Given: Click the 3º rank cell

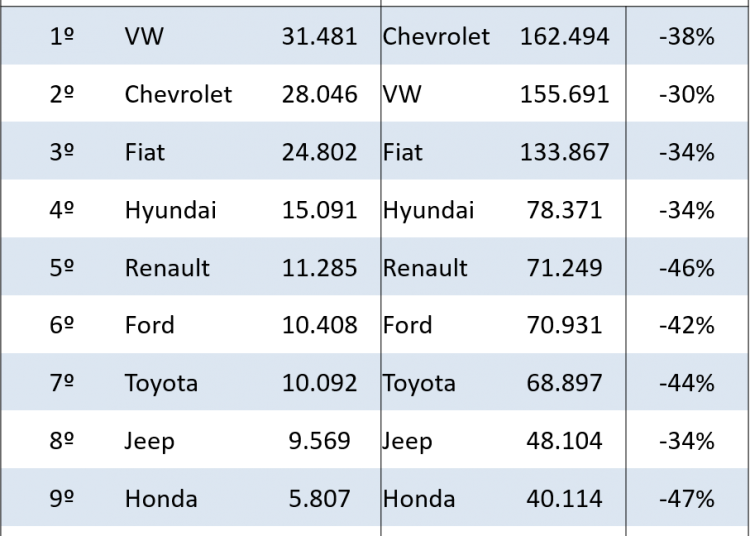Looking at the screenshot, I should point(62,153).
